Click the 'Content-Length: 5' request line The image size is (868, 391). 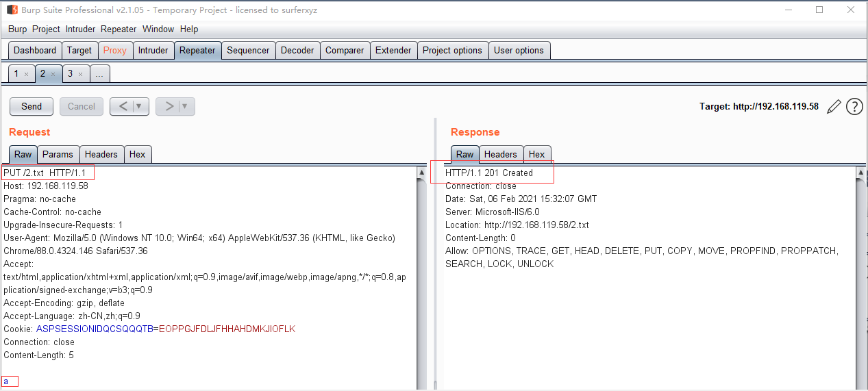coord(38,355)
